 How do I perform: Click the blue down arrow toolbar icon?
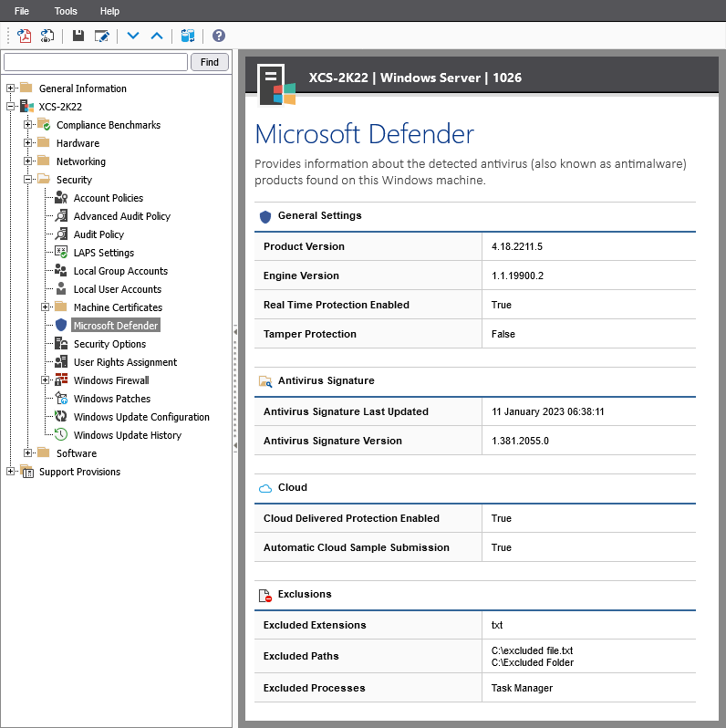[133, 36]
